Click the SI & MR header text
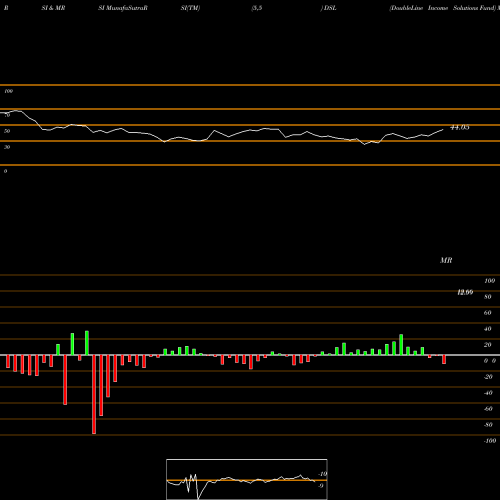Screen dimensions: 500x500 (x=53, y=8)
